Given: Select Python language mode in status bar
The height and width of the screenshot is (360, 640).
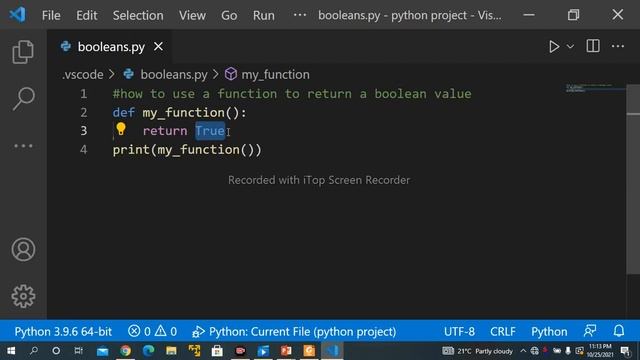Looking at the screenshot, I should coord(549,331).
